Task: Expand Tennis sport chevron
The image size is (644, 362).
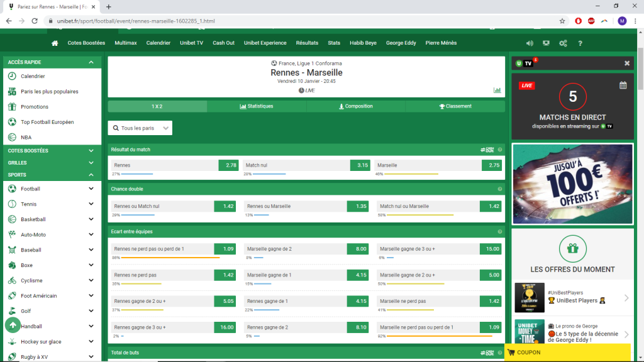Action: pos(91,204)
